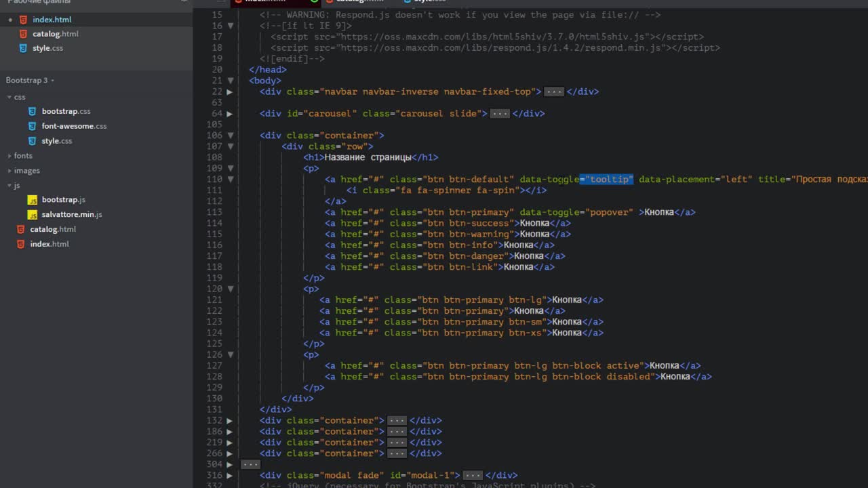Click ellipsis fold marker in carousel div line
This screenshot has width=868, height=488.
click(500, 113)
